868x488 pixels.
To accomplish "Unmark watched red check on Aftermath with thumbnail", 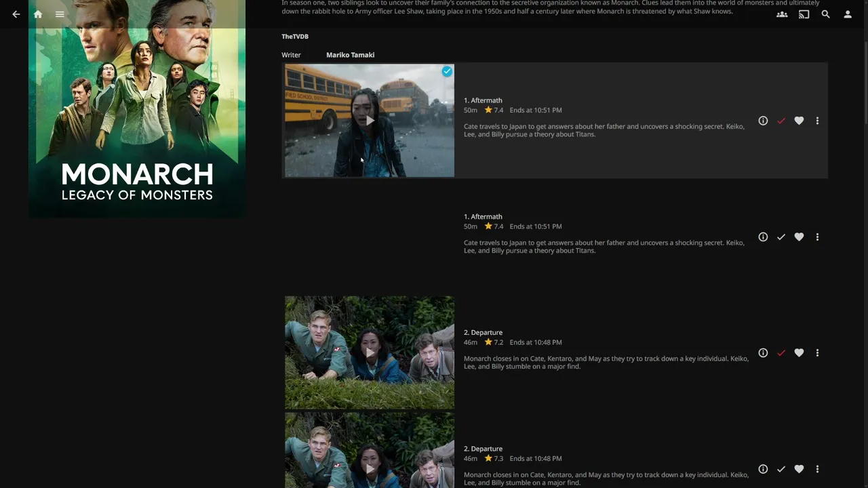I will [781, 121].
